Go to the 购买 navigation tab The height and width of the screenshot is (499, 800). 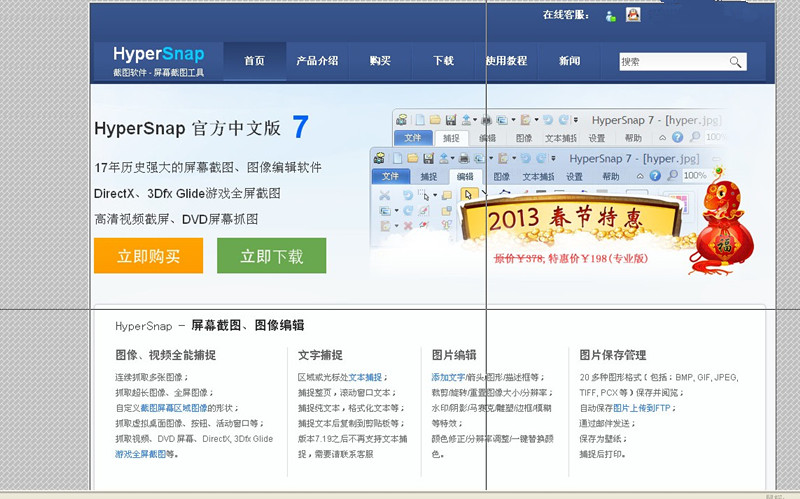[x=380, y=61]
